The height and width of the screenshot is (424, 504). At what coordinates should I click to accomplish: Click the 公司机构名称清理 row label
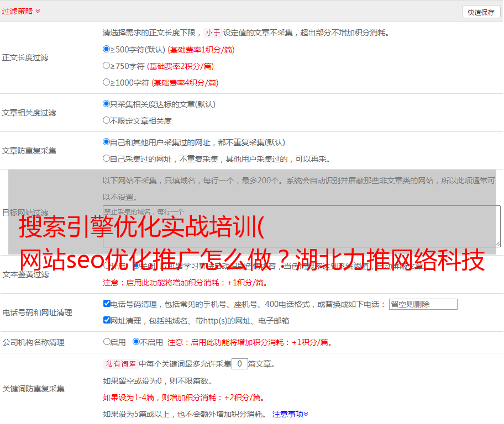pyautogui.click(x=33, y=342)
